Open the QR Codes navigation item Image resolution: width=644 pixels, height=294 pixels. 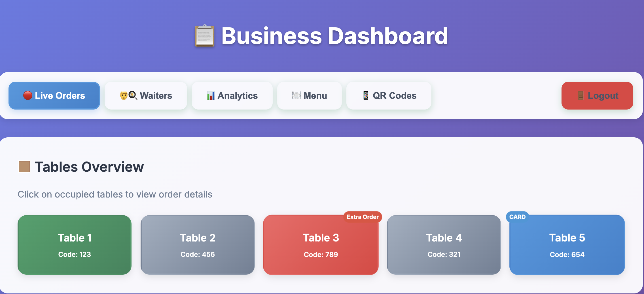pyautogui.click(x=389, y=96)
